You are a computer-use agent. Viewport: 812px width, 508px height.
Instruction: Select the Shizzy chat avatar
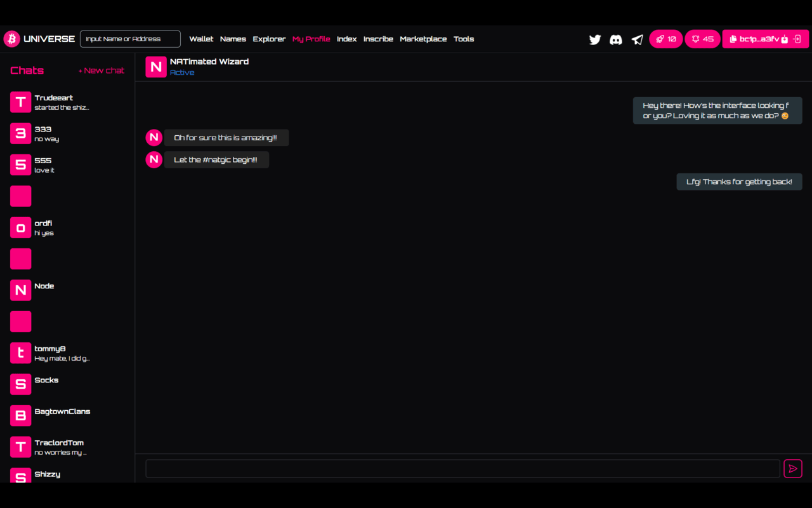tap(21, 476)
